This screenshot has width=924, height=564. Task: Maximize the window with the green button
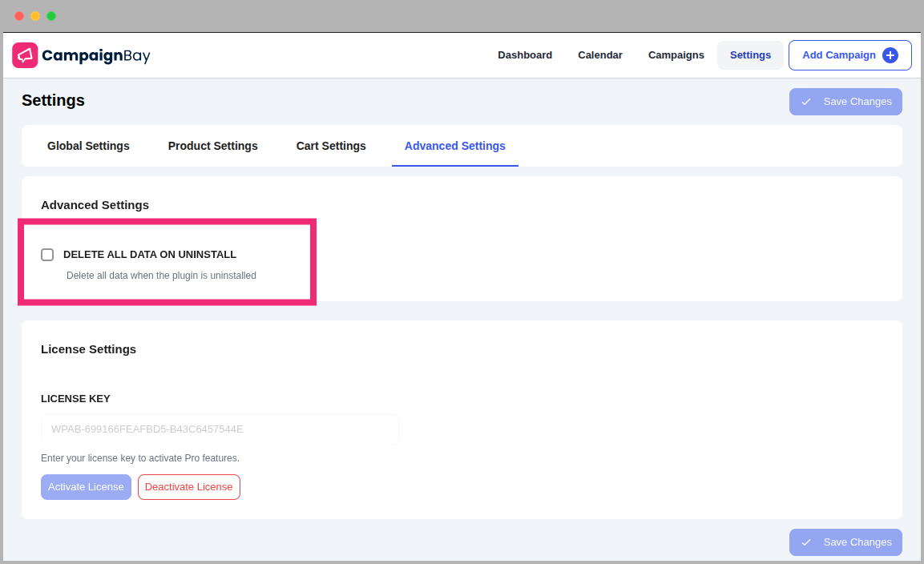[51, 16]
